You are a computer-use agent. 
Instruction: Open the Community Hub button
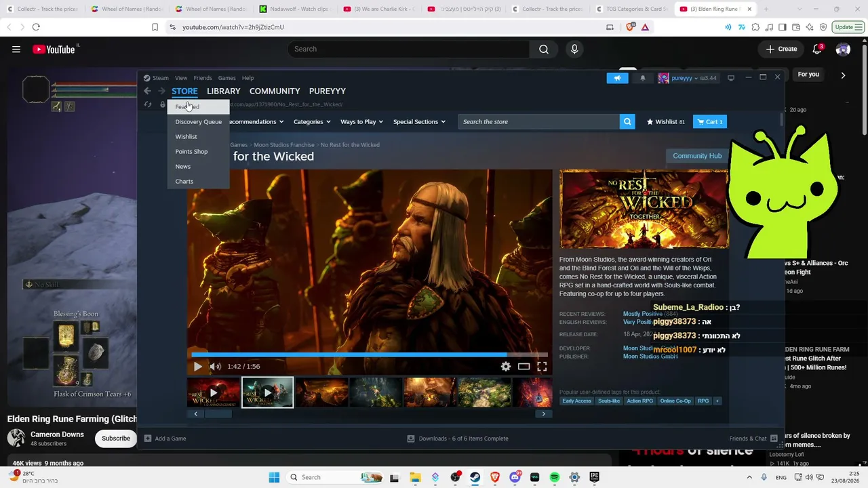697,156
